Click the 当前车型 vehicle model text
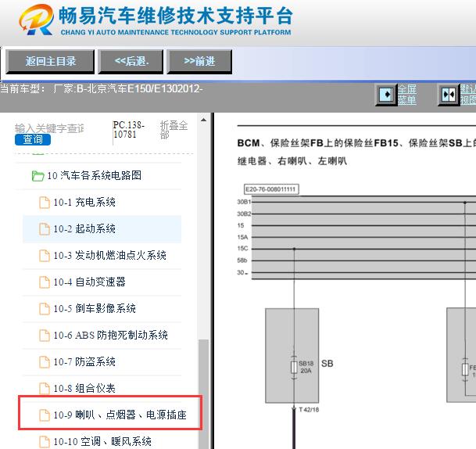Viewport: 476px width, 449px height. (102, 88)
